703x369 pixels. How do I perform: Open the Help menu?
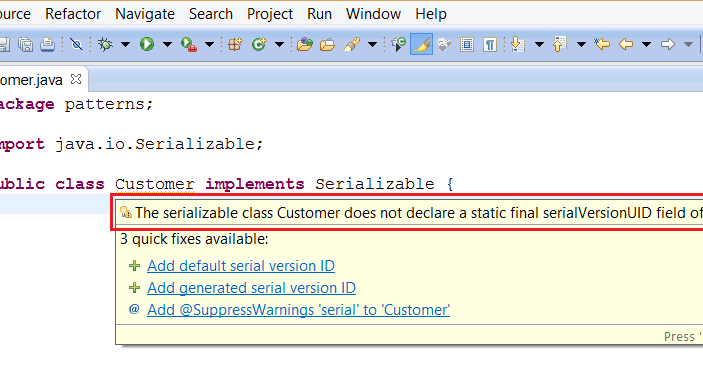click(431, 14)
